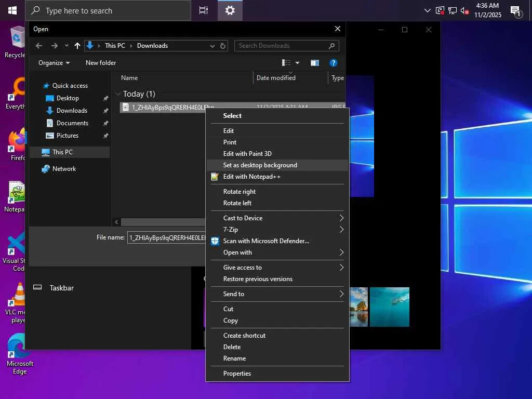Select the underwater background thumbnail
532x399 pixels.
[x=390, y=307]
